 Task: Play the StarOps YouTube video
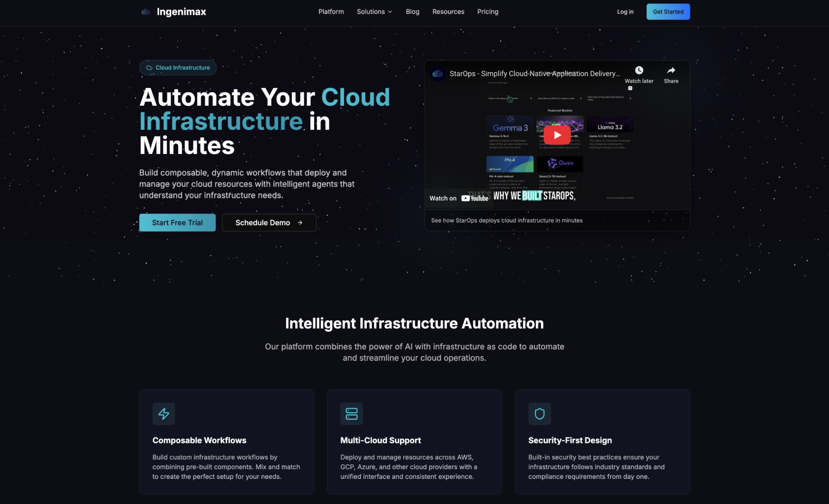557,135
